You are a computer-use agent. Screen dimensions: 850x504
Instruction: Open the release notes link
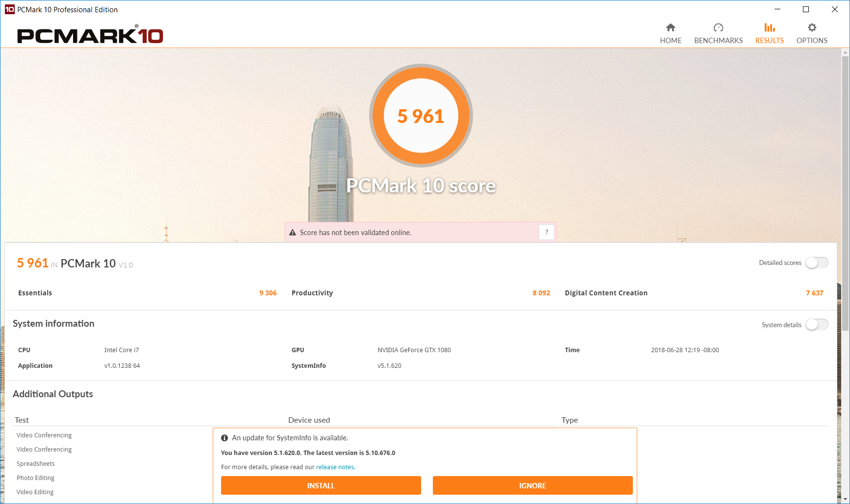335,467
